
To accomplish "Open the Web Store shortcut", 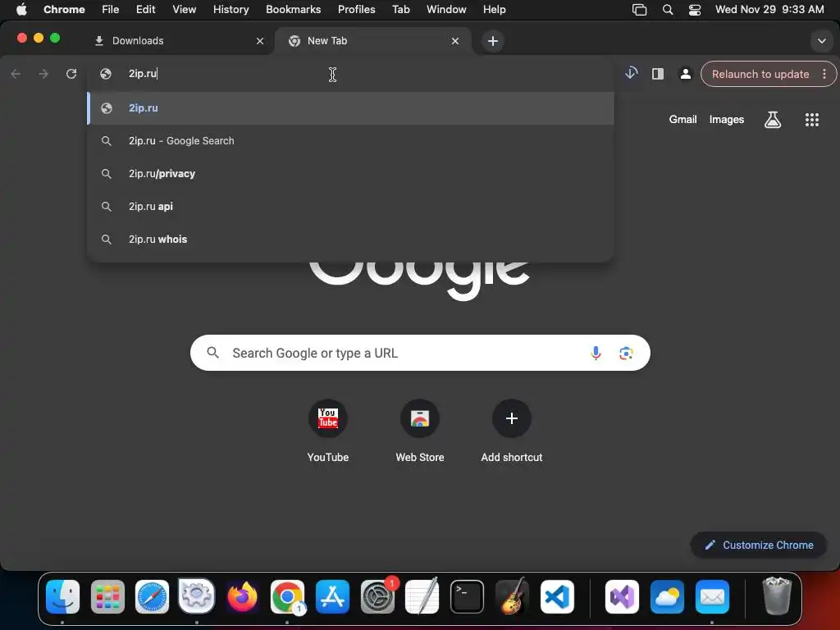I will click(x=420, y=431).
